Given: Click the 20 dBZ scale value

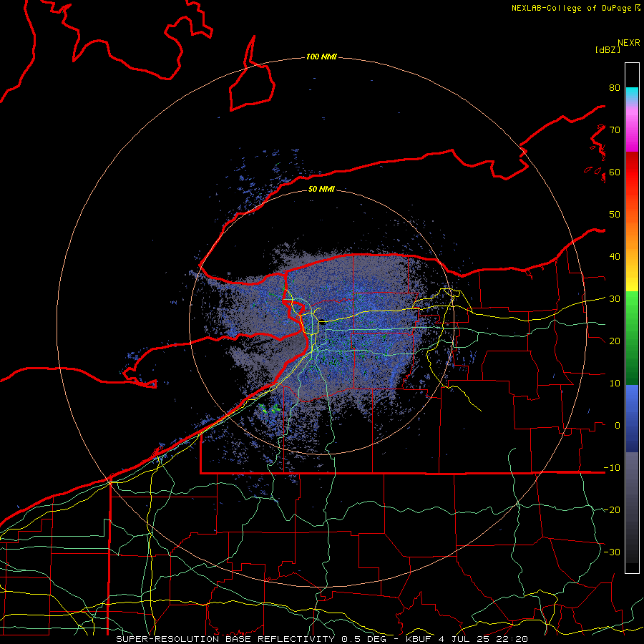Looking at the screenshot, I should coord(615,341).
